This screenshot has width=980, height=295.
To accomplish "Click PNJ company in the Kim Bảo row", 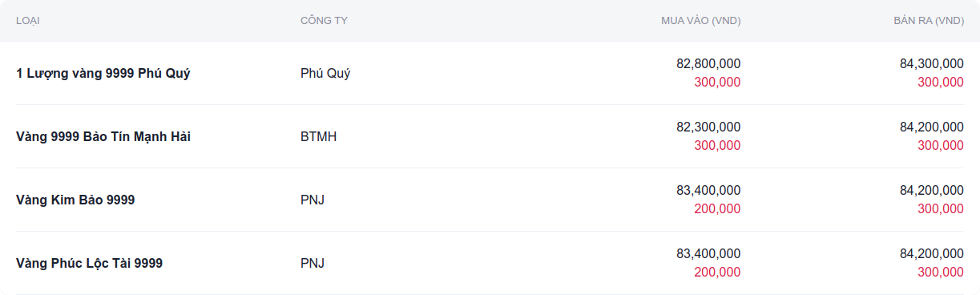I will pos(313,200).
